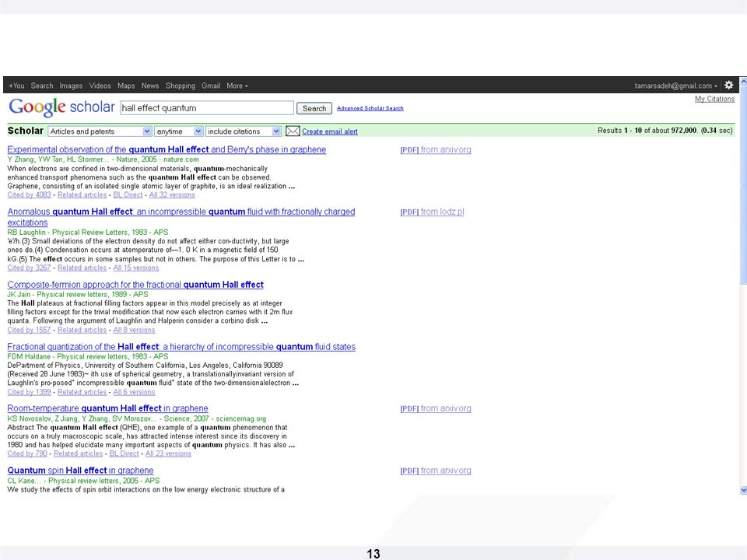Open All 32 versions link
This screenshot has height=560, width=747.
172,194
